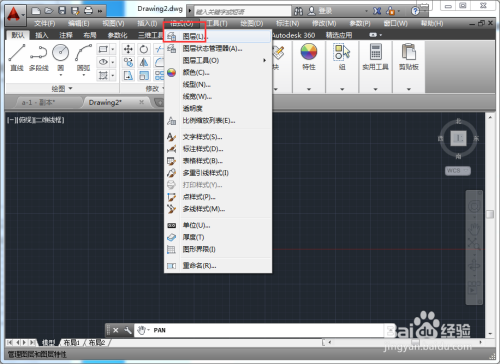This screenshot has height=364, width=500.
Task: Choose Rename (重命名) from Format menu
Action: 218,265
